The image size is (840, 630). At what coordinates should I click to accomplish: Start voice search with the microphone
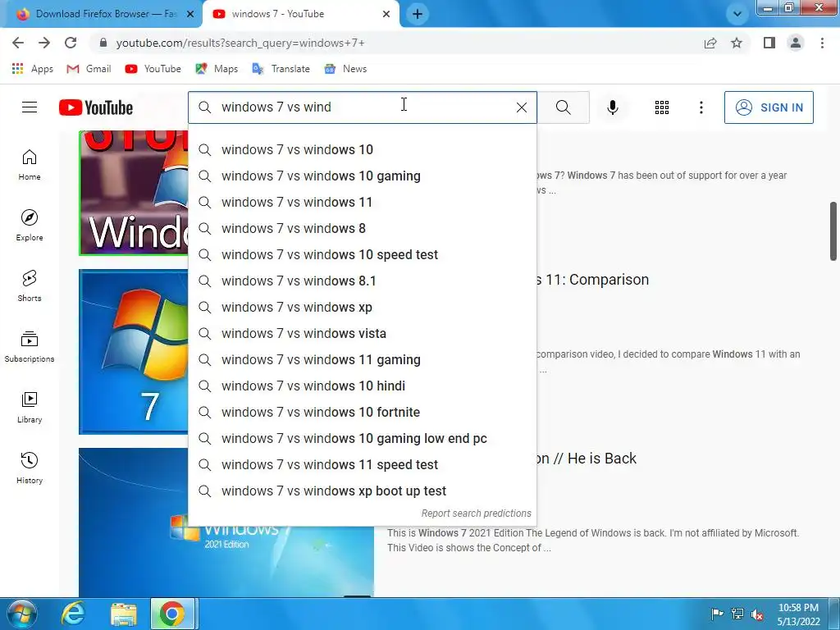(612, 107)
